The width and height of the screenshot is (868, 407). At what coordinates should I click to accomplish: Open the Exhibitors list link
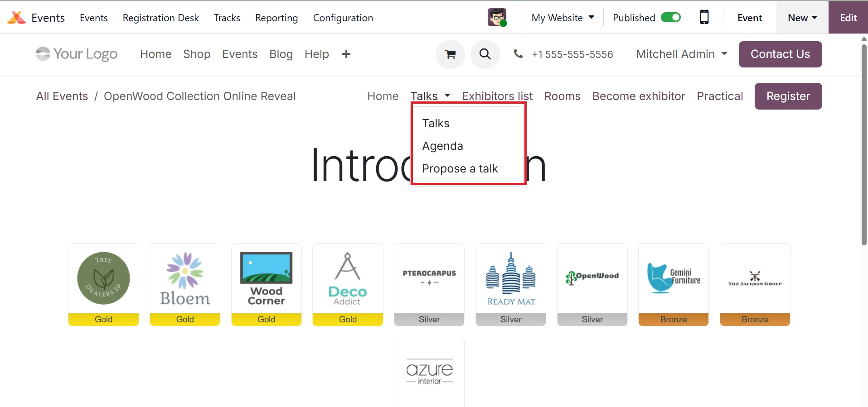[x=497, y=96]
